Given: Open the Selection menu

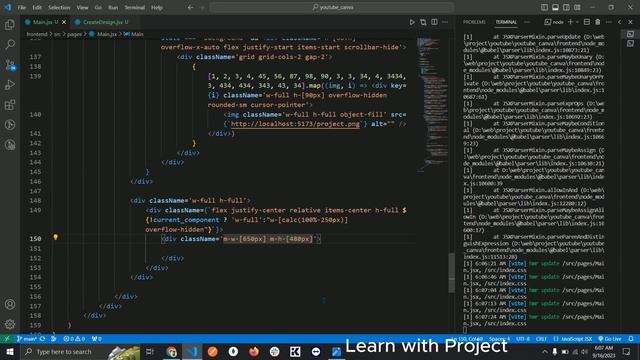Looking at the screenshot, I should point(59,7).
